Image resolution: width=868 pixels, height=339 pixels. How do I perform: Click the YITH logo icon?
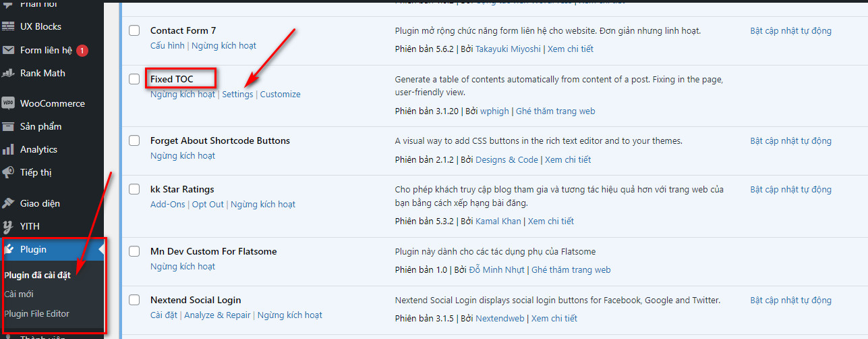click(x=8, y=226)
